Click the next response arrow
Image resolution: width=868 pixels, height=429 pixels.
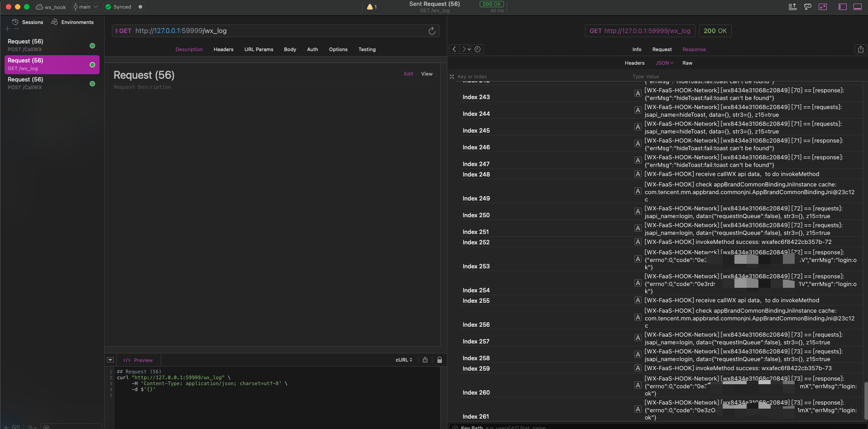click(465, 49)
